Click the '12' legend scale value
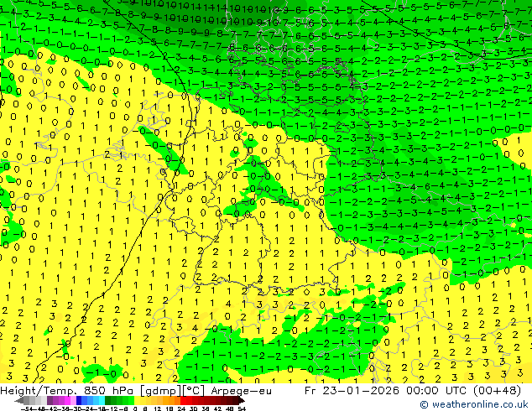Viewport: 532px width, 411px height. [158, 408]
